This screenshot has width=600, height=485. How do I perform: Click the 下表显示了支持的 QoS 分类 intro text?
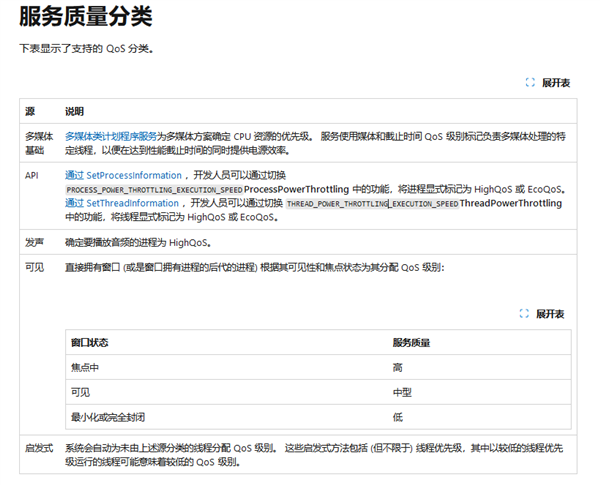[86, 48]
